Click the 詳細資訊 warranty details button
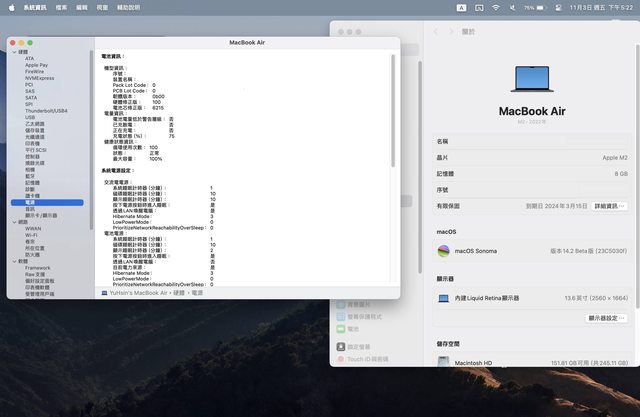The width and height of the screenshot is (640, 417). click(610, 206)
